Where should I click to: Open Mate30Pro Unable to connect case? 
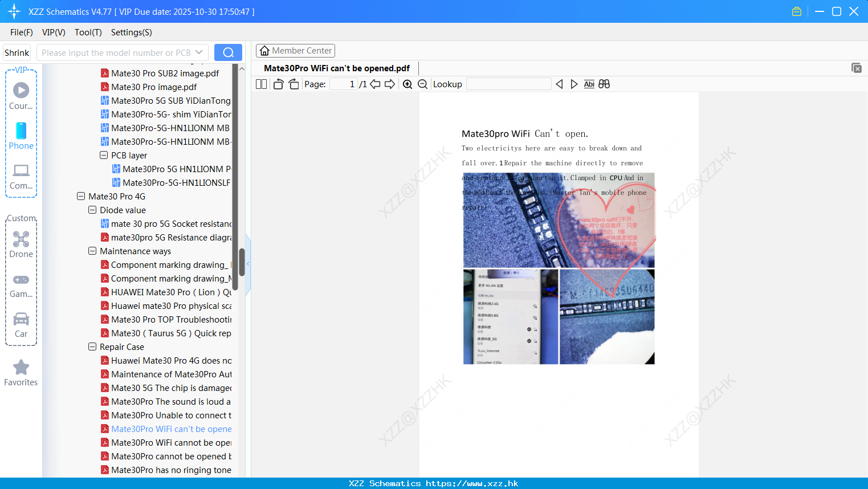coord(166,415)
